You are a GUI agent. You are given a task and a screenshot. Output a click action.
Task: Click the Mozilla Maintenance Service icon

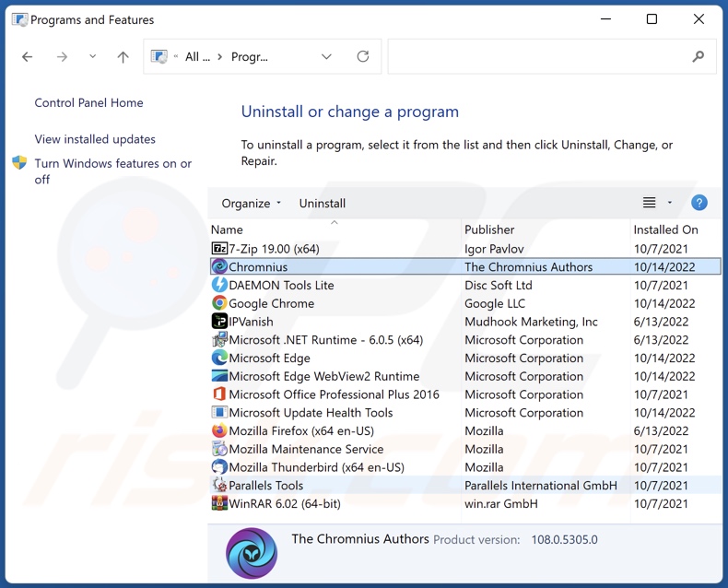(219, 449)
